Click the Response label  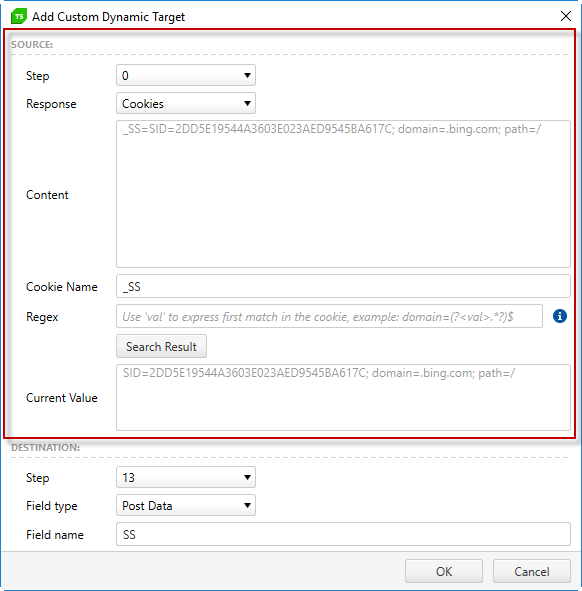tap(51, 104)
